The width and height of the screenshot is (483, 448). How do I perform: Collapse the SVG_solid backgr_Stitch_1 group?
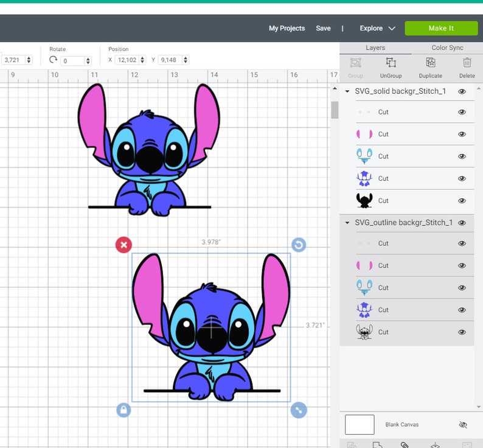[347, 91]
